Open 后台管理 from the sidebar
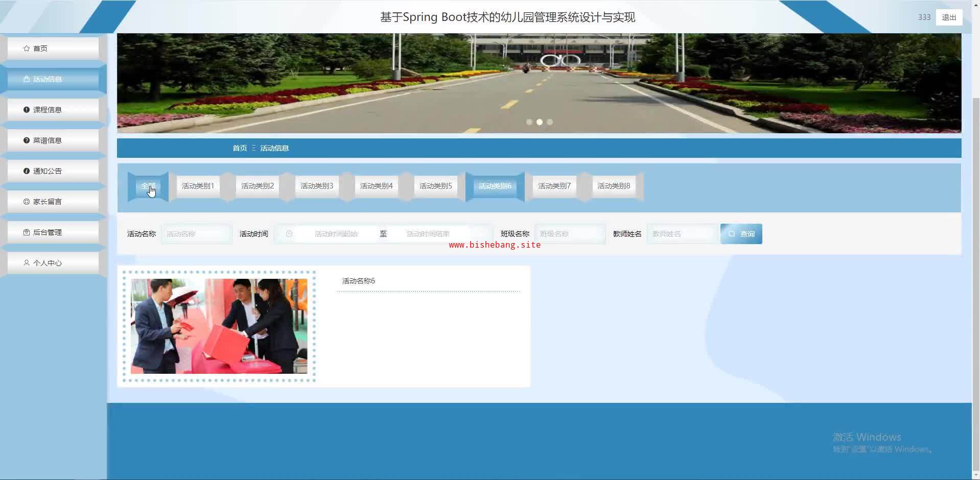This screenshot has width=980, height=480. point(53,232)
